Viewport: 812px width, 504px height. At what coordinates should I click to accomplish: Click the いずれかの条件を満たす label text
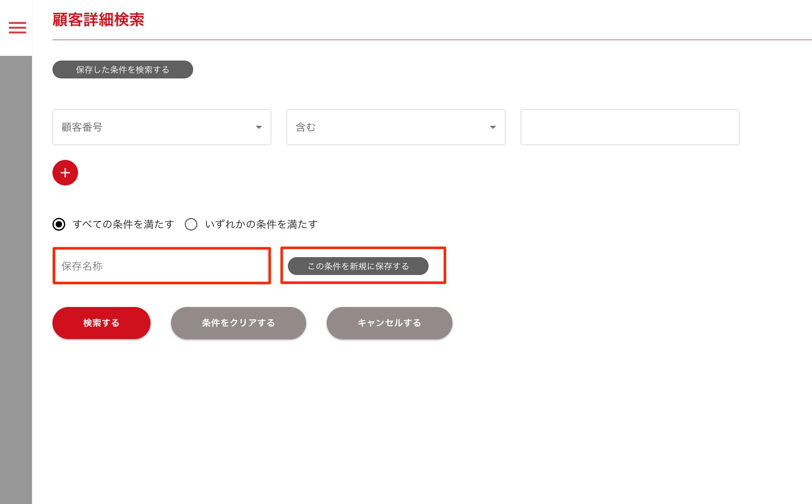(x=261, y=224)
